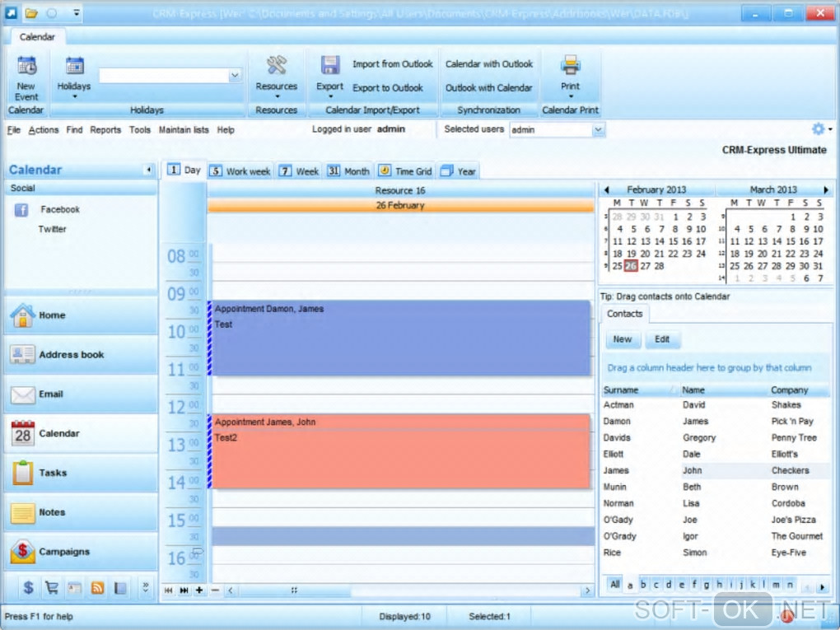Open Calendar section with 28 icon
The width and height of the screenshot is (840, 630).
(81, 433)
